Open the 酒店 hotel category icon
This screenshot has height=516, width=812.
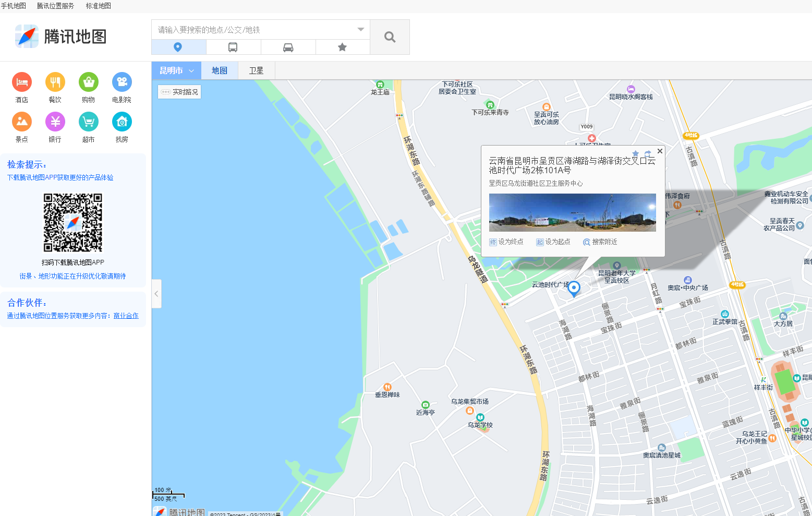point(22,82)
